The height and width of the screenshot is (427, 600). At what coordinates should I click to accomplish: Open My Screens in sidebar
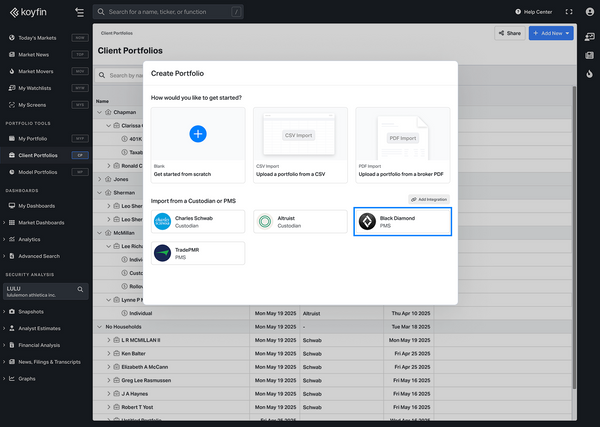32,105
